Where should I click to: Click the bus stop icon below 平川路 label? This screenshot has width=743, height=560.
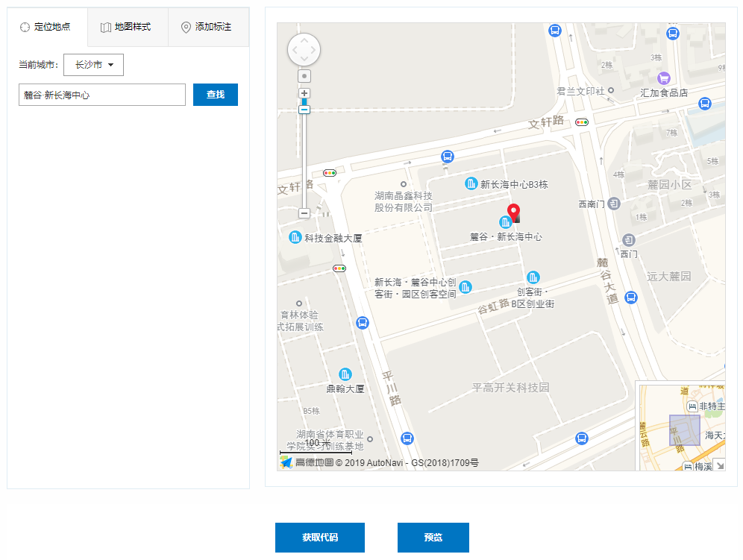click(x=407, y=438)
